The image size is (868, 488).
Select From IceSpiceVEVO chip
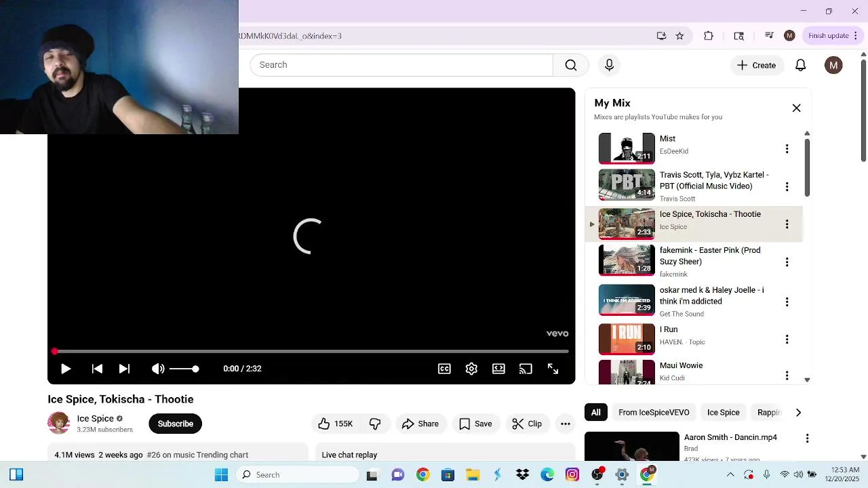click(x=654, y=412)
